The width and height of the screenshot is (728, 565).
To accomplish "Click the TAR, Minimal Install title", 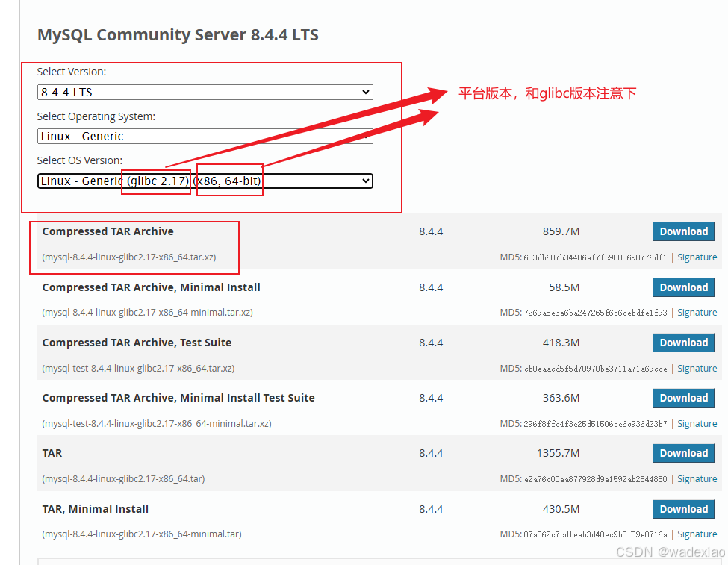I will pyautogui.click(x=95, y=509).
